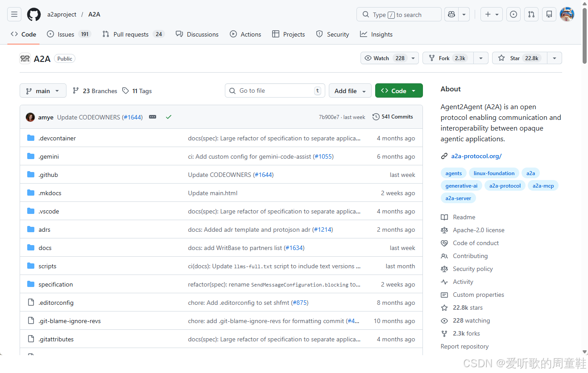588x373 pixels.
Task: View the 11 Tags link
Action: pos(137,91)
